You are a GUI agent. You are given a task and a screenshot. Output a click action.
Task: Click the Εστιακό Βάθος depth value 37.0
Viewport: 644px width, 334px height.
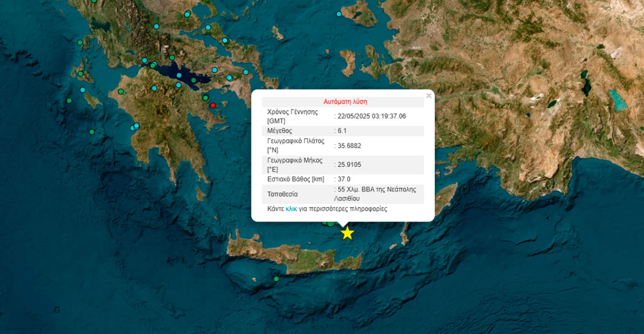[343, 179]
